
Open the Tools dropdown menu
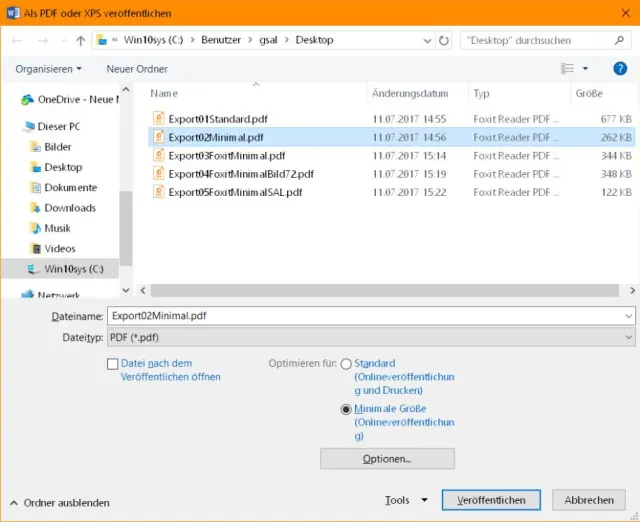point(406,500)
